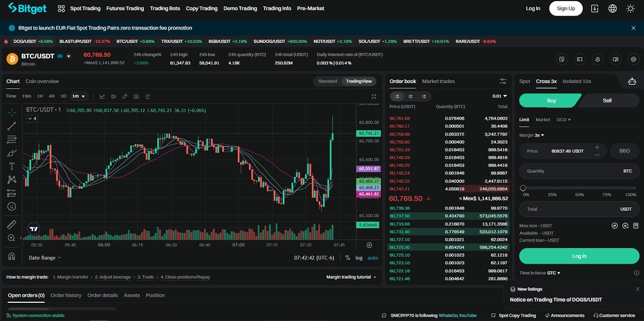Select the text annotation tool

(12, 166)
